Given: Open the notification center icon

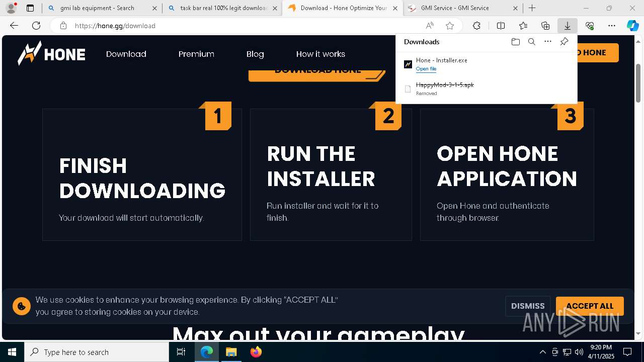Looking at the screenshot, I should [x=627, y=352].
